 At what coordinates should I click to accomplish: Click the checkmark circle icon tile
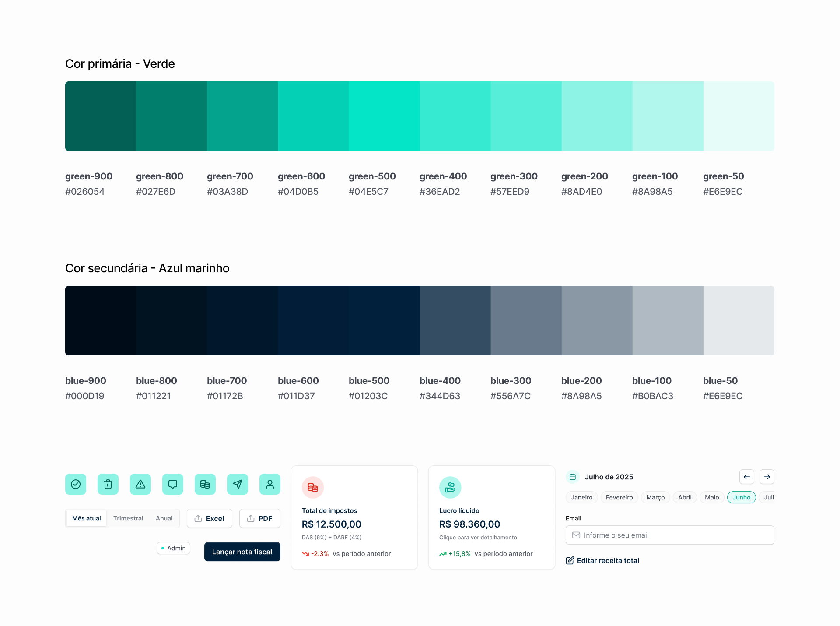click(x=76, y=484)
